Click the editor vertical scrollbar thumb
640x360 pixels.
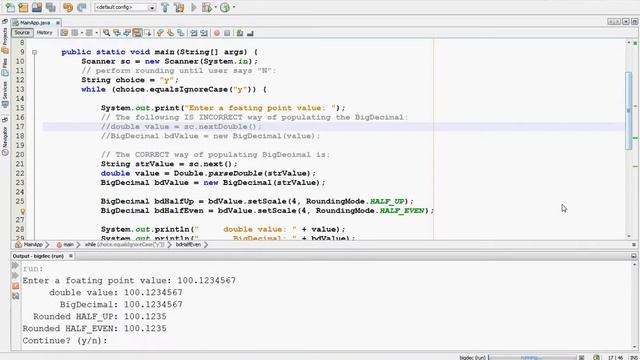629,110
